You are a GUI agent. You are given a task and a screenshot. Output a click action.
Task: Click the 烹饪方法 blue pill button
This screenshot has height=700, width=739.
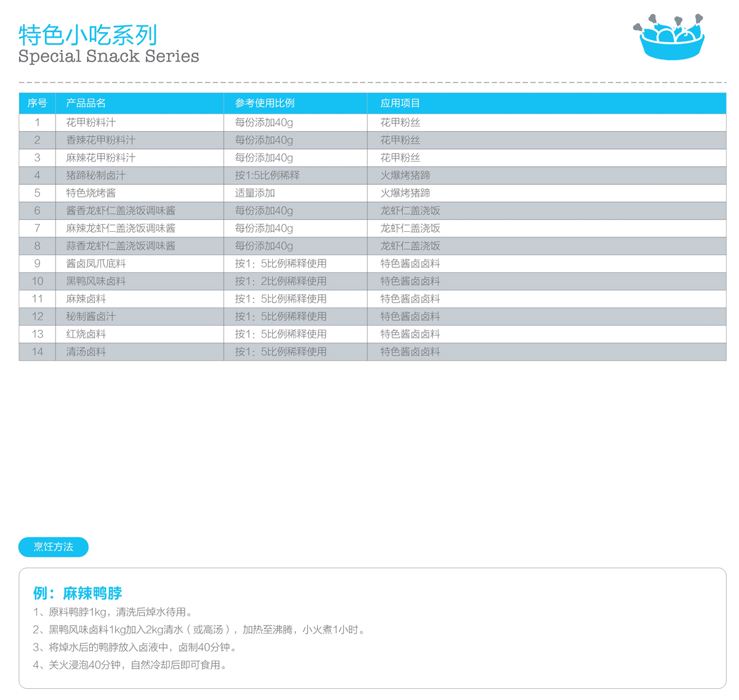point(54,547)
